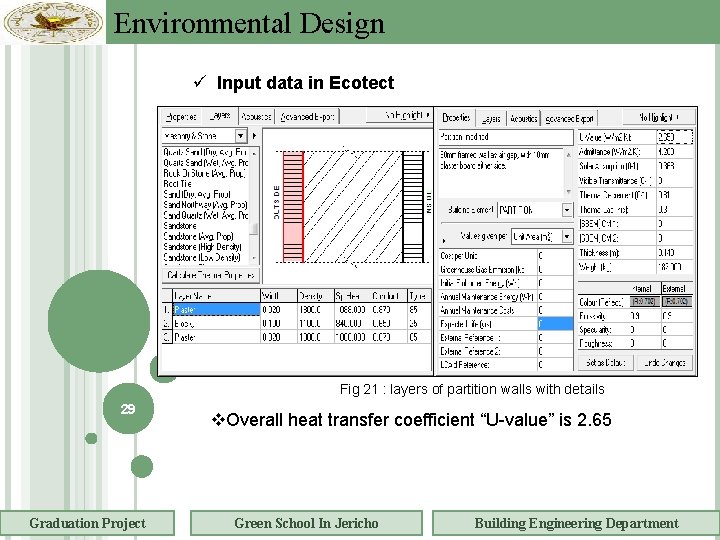The image size is (720, 540).
Task: Click Building Engineering Department footer box
Action: (576, 523)
